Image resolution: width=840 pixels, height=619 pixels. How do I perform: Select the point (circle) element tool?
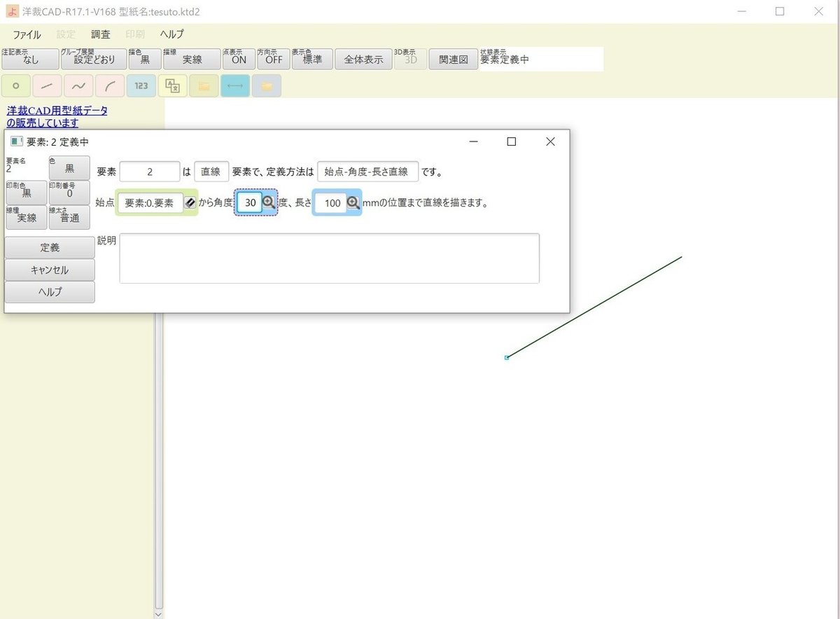[16, 85]
